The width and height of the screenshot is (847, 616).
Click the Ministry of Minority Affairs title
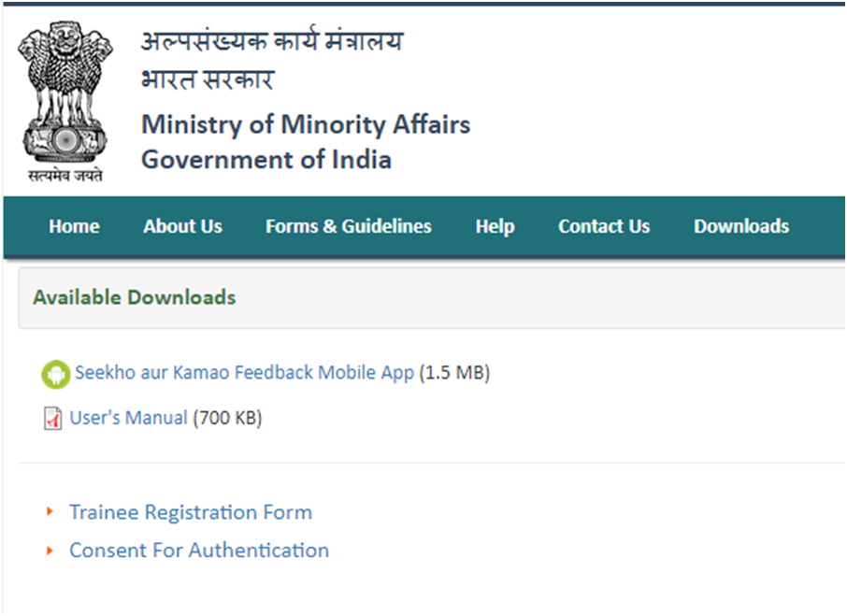click(x=306, y=124)
